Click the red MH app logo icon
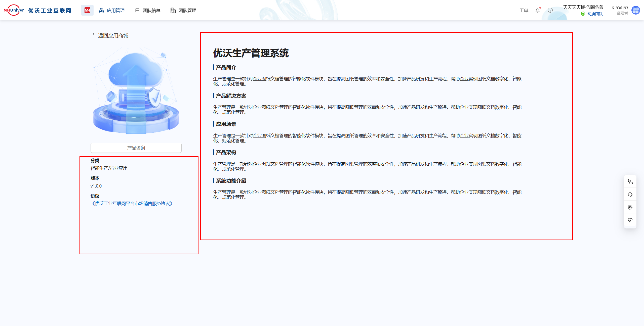This screenshot has height=326, width=644. [87, 10]
